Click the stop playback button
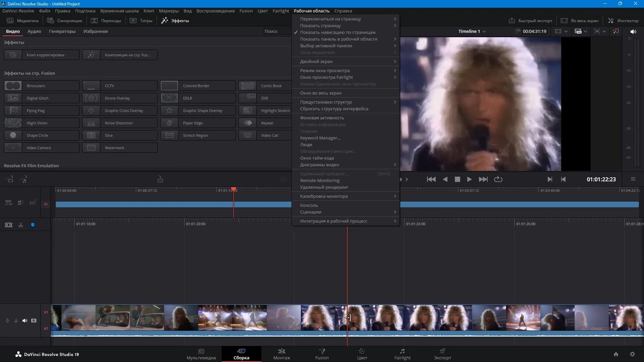This screenshot has width=644, height=362. 457,179
